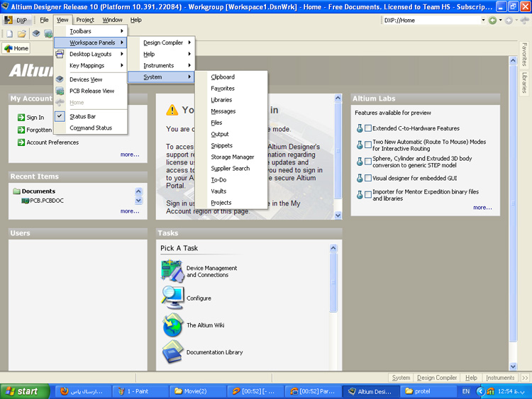
Task: Click the Sign In green arrow icon
Action: pos(21,118)
